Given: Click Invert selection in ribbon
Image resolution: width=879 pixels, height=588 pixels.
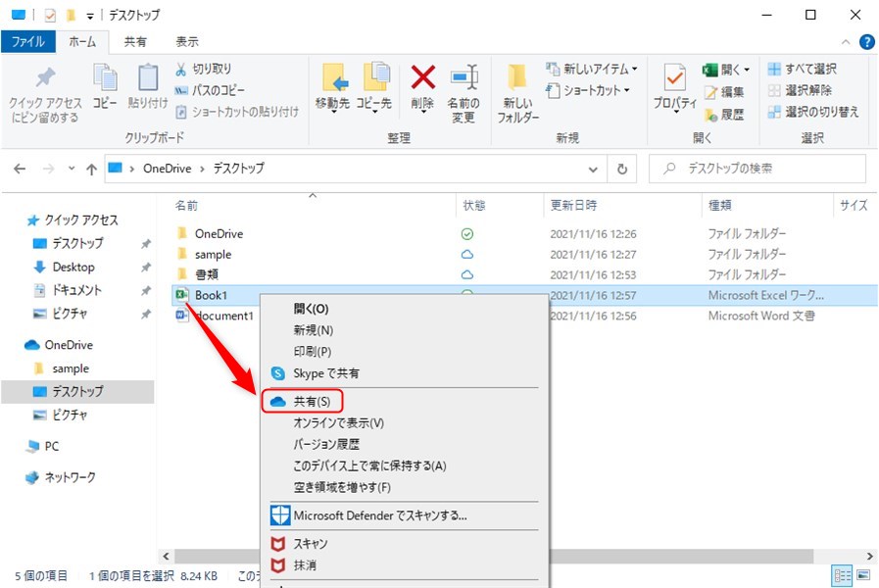Looking at the screenshot, I should tap(813, 113).
